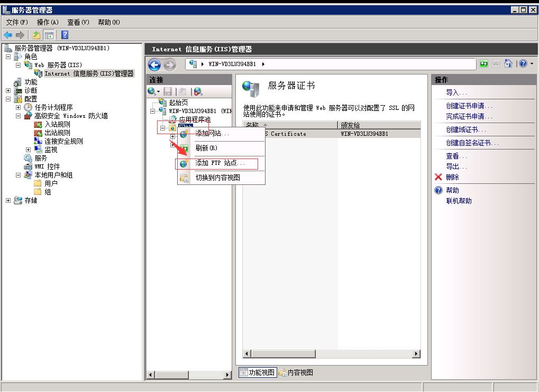The height and width of the screenshot is (392, 539).
Task: Click the MMC toolbar forward arrow
Action: tap(20, 35)
